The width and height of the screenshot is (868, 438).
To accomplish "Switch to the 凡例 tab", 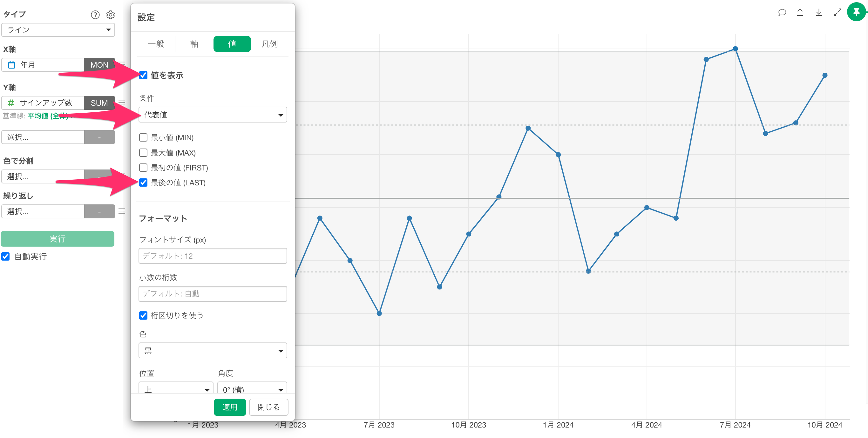I will 269,44.
